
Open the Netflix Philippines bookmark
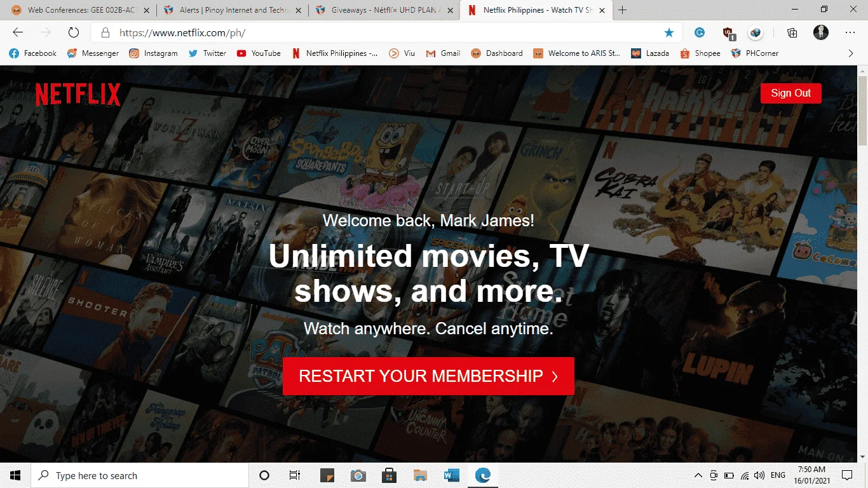tap(334, 53)
